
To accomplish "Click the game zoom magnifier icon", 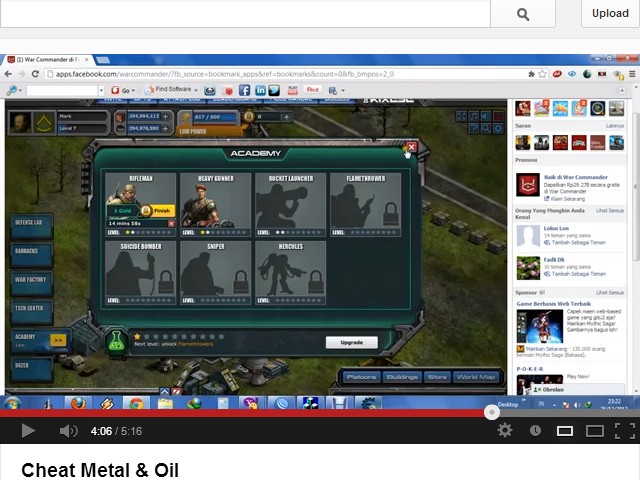I will [x=486, y=129].
